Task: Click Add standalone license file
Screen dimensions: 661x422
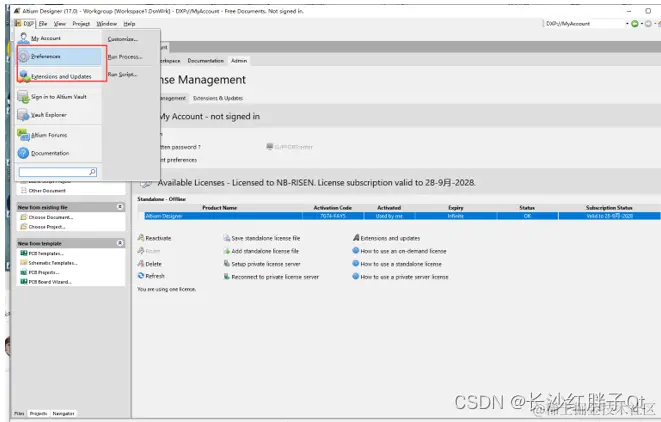Action: click(x=265, y=251)
